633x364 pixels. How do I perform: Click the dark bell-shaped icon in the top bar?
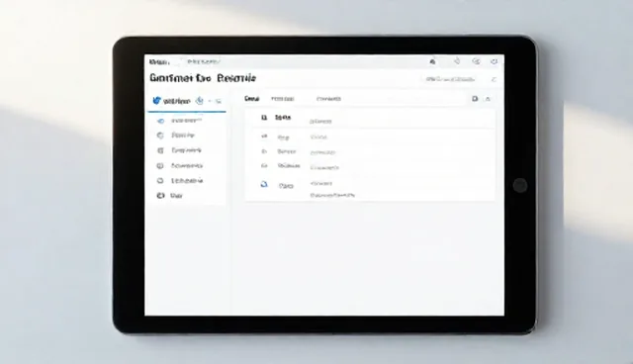432,61
